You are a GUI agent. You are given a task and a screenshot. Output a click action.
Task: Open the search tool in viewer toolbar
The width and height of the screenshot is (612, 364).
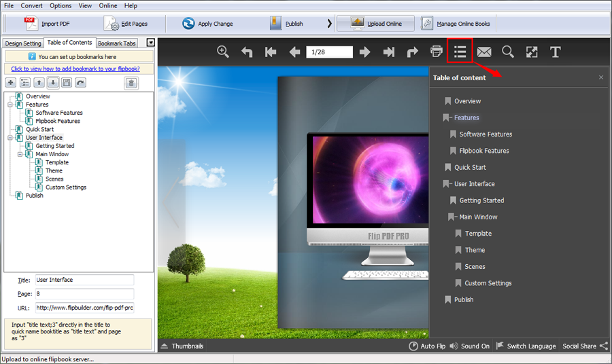[x=508, y=52]
